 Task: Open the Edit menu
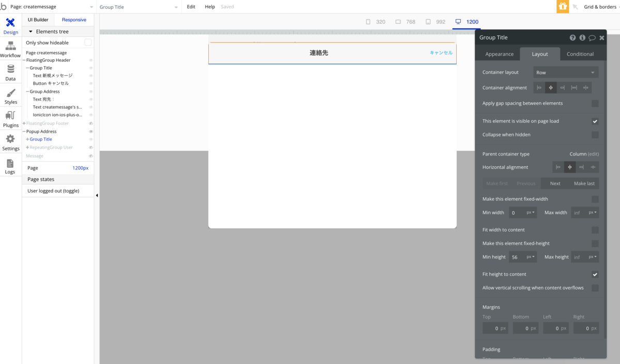191,7
